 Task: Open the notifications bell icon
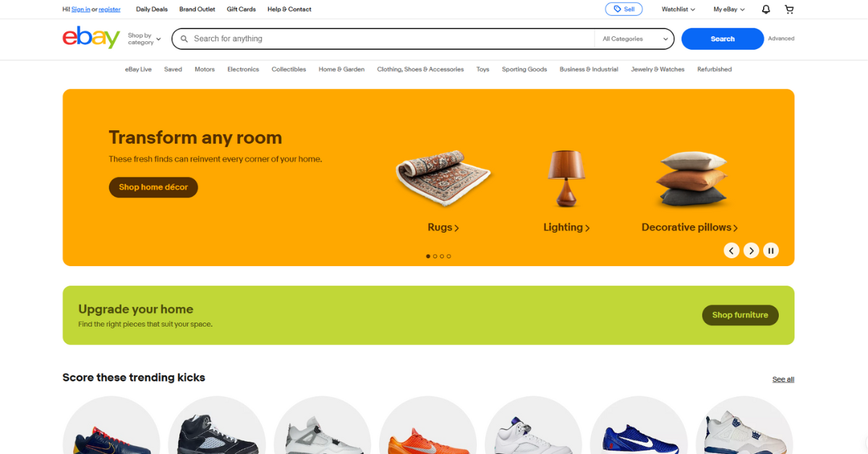[766, 9]
